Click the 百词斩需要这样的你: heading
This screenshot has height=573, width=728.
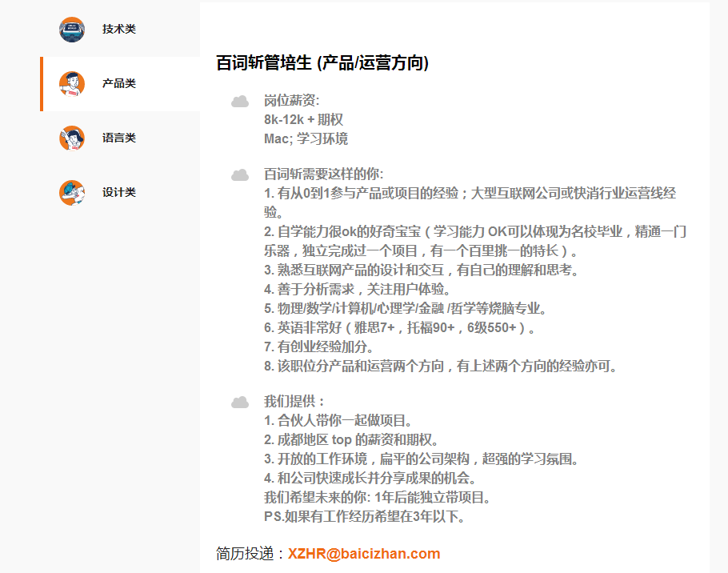pyautogui.click(x=324, y=174)
